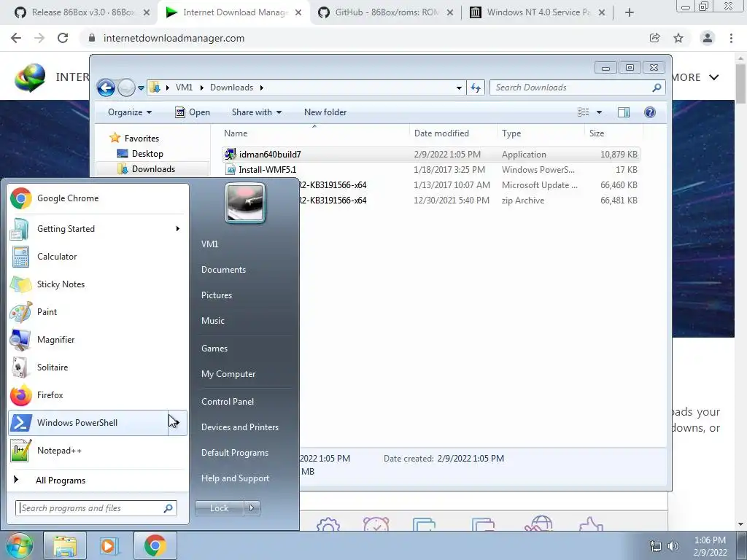
Task: Open Control Panel from Start menu
Action: pyautogui.click(x=228, y=402)
